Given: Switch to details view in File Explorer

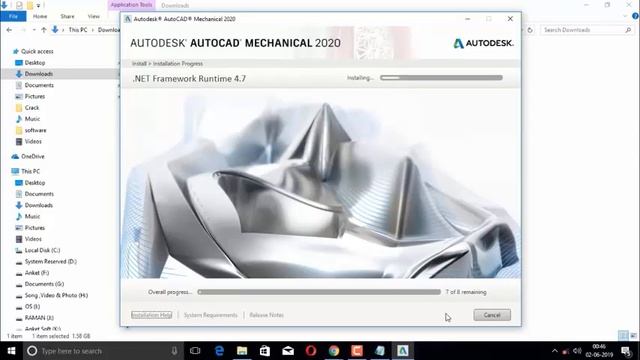Looking at the screenshot, I should coord(623,336).
